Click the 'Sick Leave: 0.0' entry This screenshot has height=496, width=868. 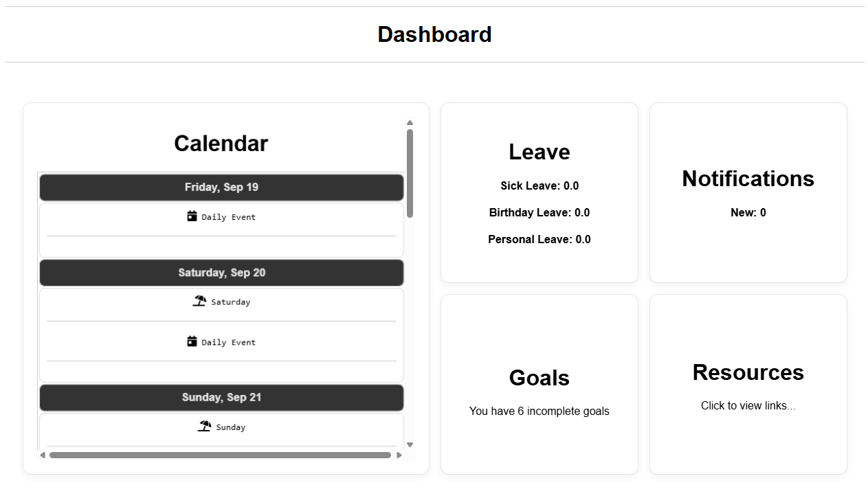click(x=539, y=185)
